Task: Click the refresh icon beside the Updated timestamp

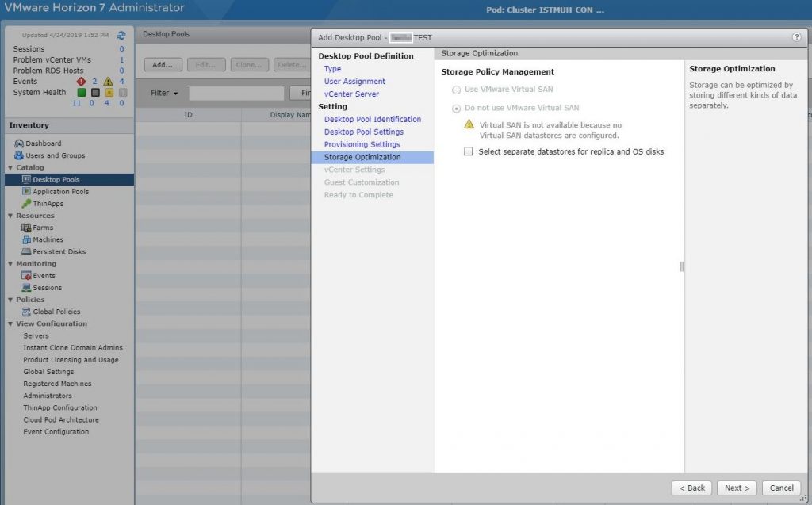Action: (121, 35)
